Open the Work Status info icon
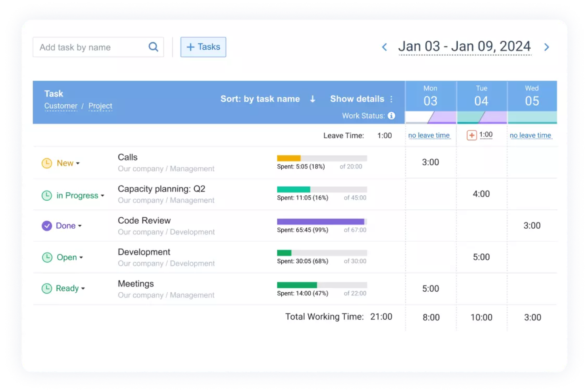Image resolution: width=588 pixels, height=392 pixels. coord(391,116)
